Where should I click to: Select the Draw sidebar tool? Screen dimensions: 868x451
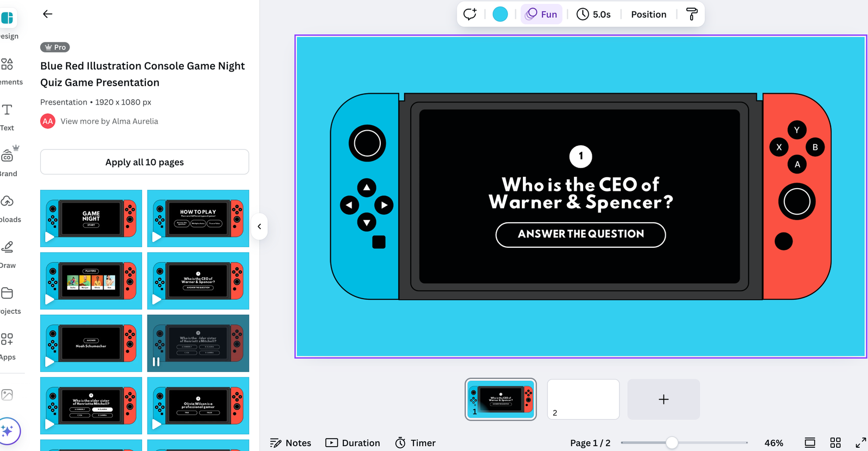click(8, 255)
